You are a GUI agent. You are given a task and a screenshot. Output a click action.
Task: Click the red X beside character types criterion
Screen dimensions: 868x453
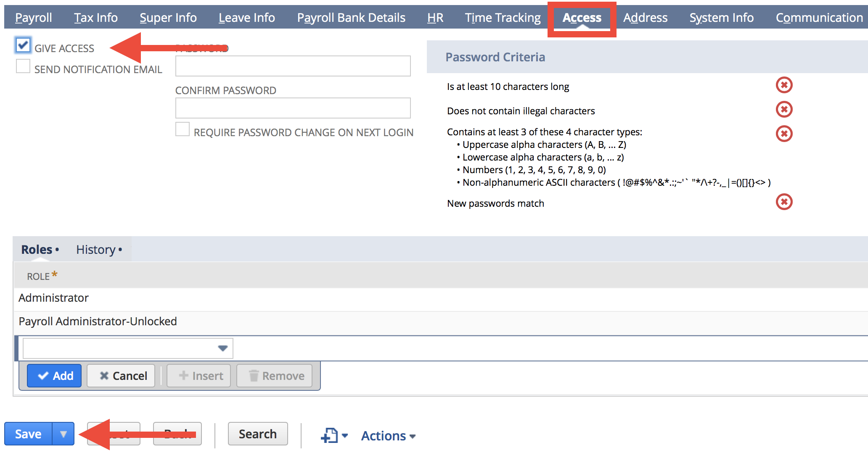point(784,134)
